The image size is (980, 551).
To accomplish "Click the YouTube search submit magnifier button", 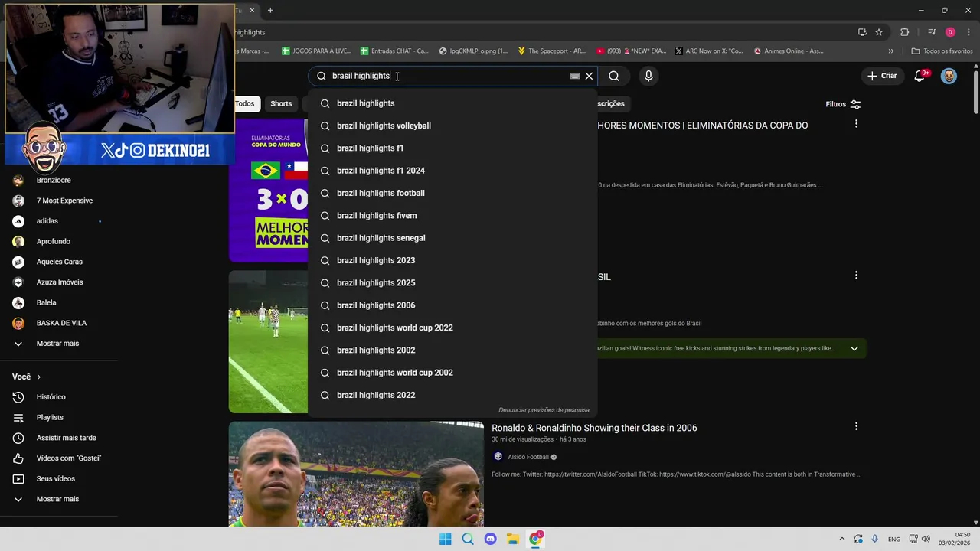I will point(614,76).
